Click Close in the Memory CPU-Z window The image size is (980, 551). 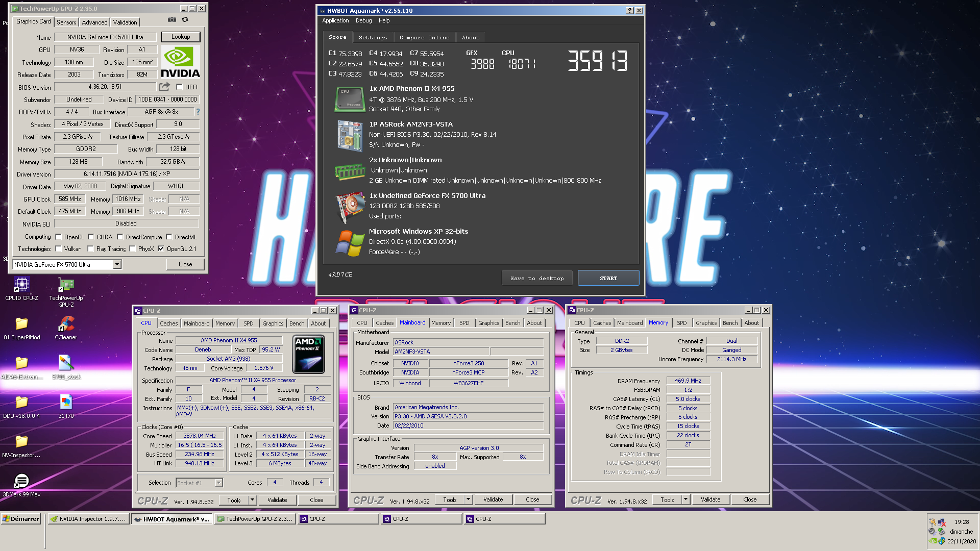[x=750, y=499]
